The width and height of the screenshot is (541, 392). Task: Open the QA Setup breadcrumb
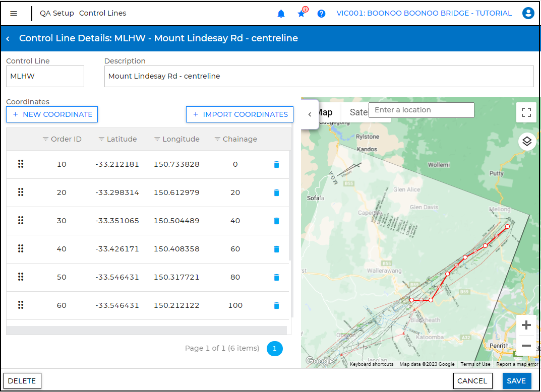pos(57,13)
